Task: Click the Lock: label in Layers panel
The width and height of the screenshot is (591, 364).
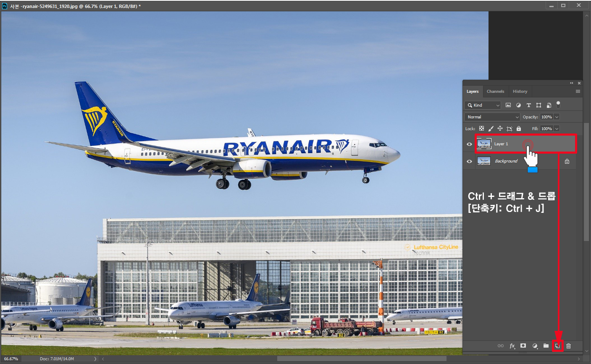Action: tap(470, 129)
